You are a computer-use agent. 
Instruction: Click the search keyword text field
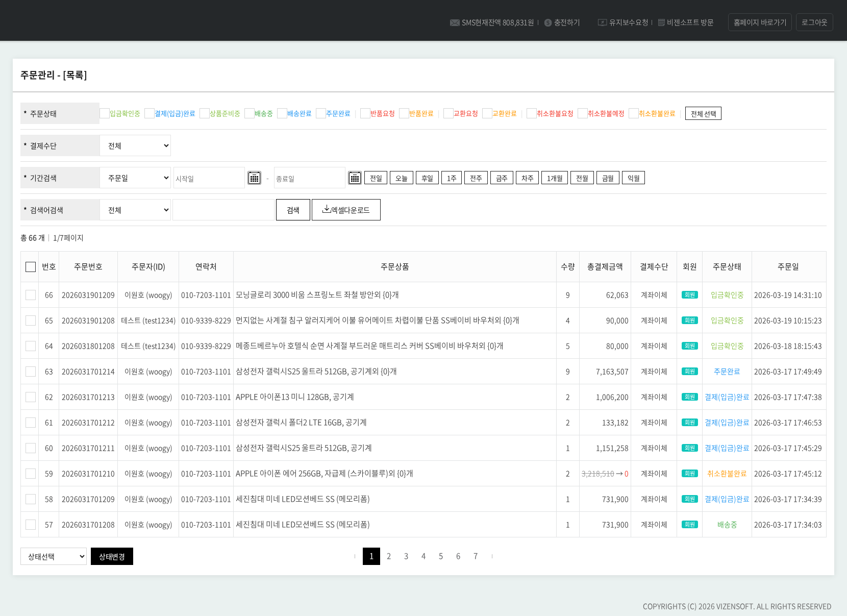point(223,210)
